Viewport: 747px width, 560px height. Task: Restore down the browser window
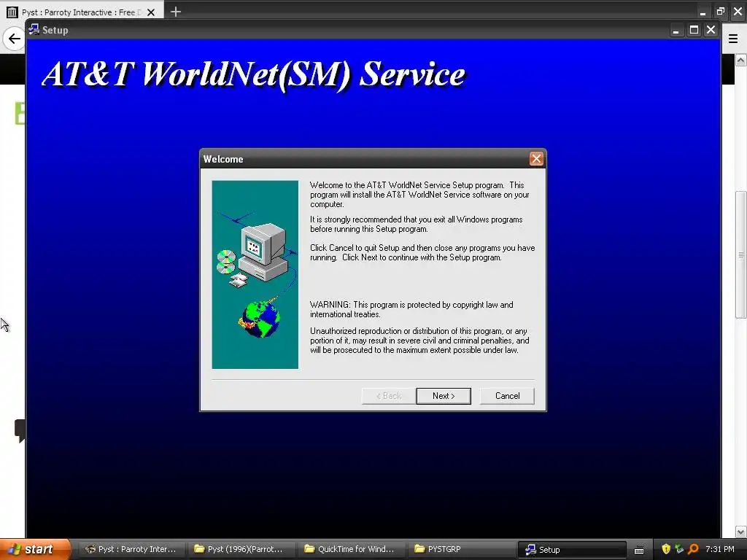[720, 12]
